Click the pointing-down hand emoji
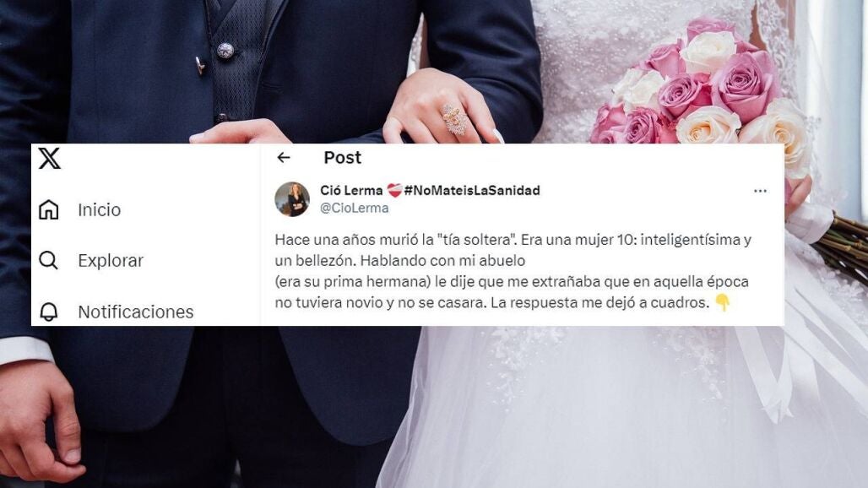 tap(723, 302)
